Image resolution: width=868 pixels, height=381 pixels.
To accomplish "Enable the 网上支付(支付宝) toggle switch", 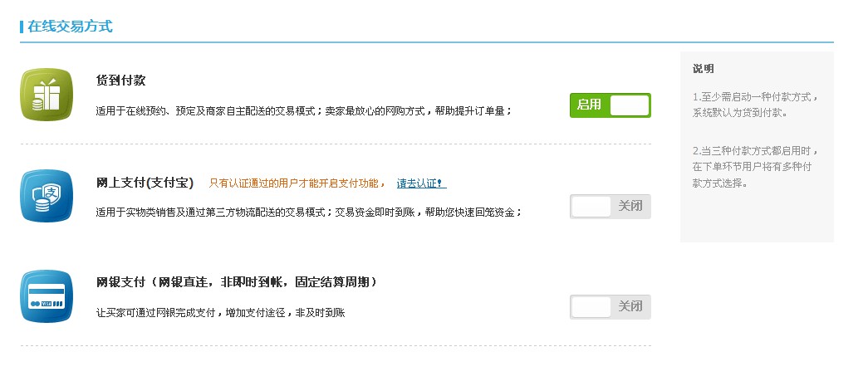I will click(x=610, y=207).
